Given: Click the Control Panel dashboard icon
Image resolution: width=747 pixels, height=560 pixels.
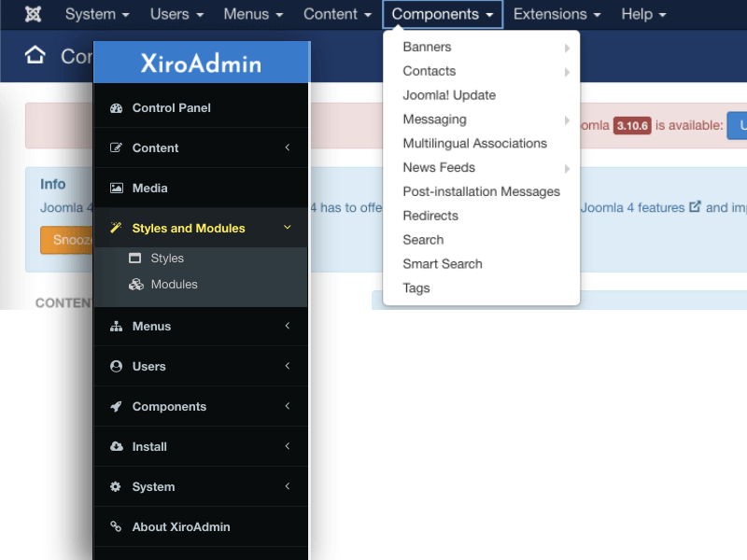Looking at the screenshot, I should [116, 108].
